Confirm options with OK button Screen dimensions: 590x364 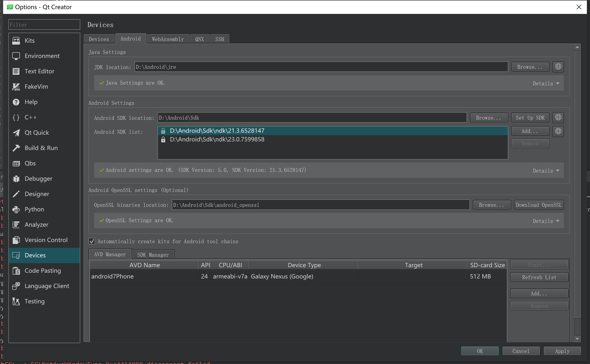click(480, 351)
